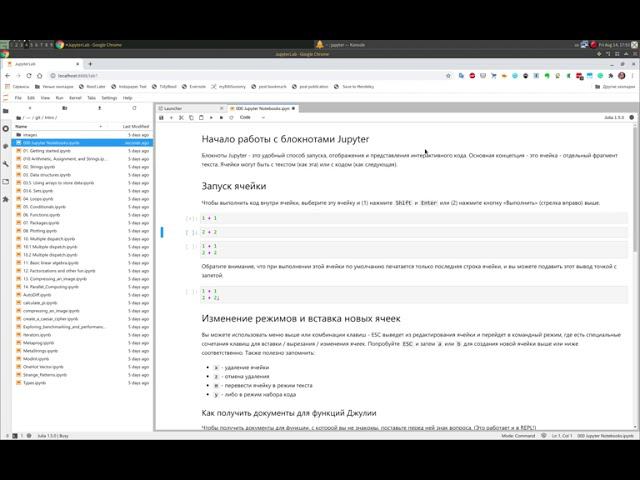The image size is (640, 480).
Task: Open the Help menu
Action: pos(127,98)
